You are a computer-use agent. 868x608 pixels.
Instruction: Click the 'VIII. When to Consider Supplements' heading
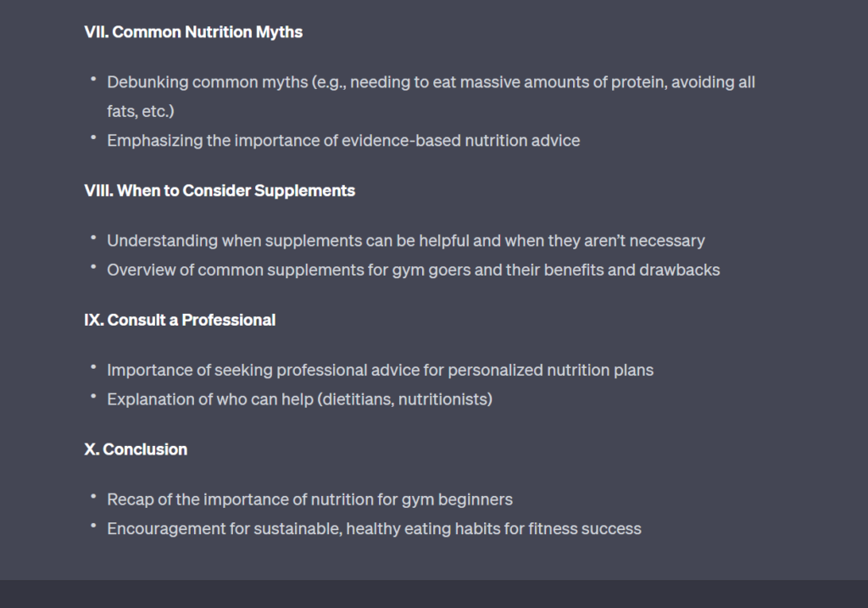click(x=220, y=191)
